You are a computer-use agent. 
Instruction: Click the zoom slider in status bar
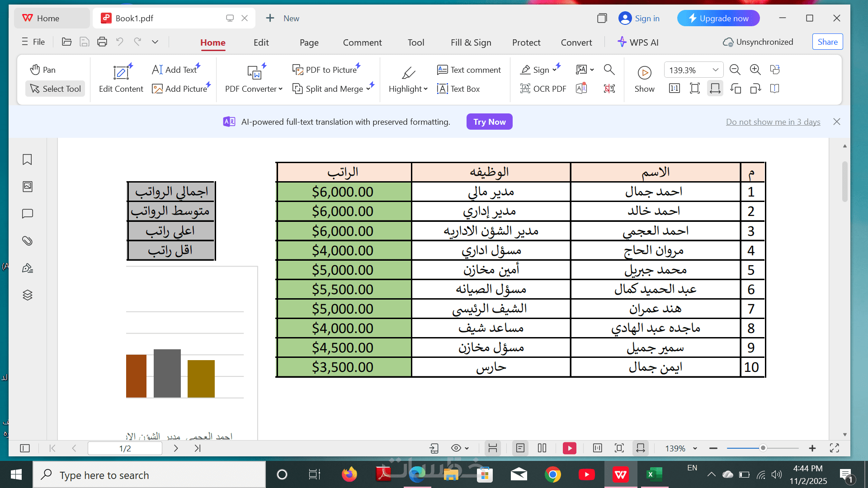tap(763, 448)
